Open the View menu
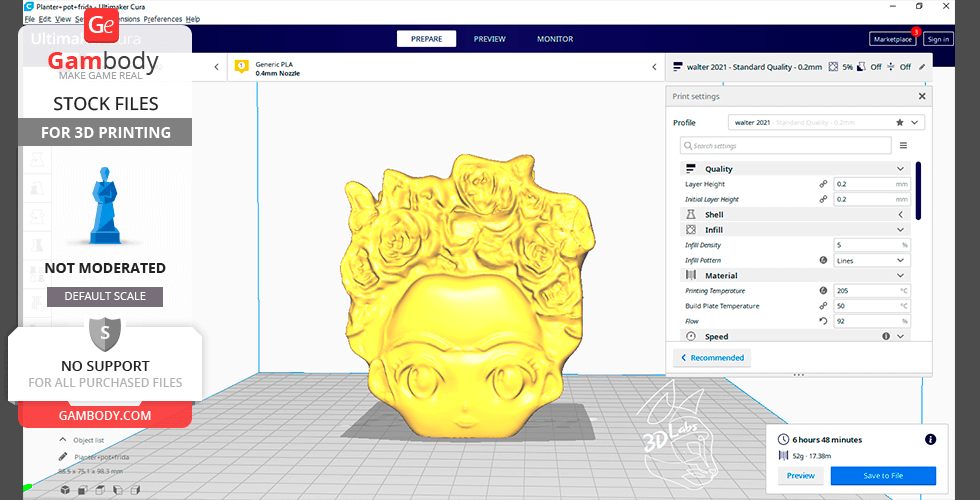 (x=63, y=19)
